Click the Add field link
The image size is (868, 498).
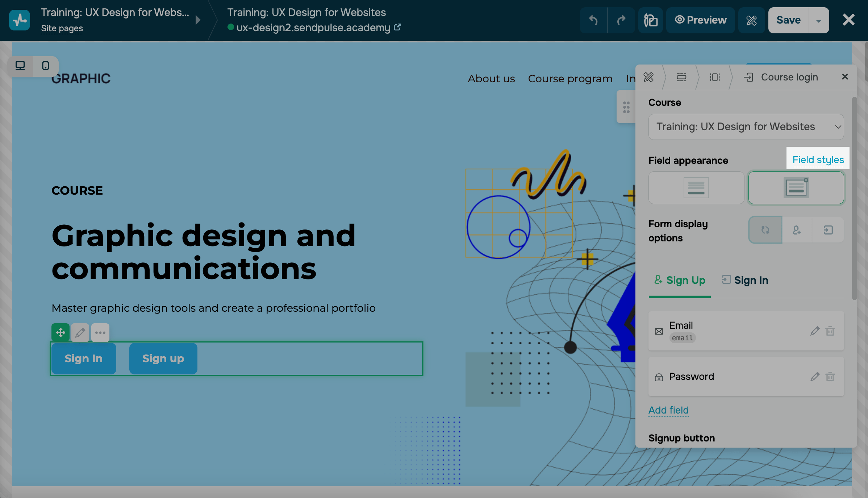point(668,410)
